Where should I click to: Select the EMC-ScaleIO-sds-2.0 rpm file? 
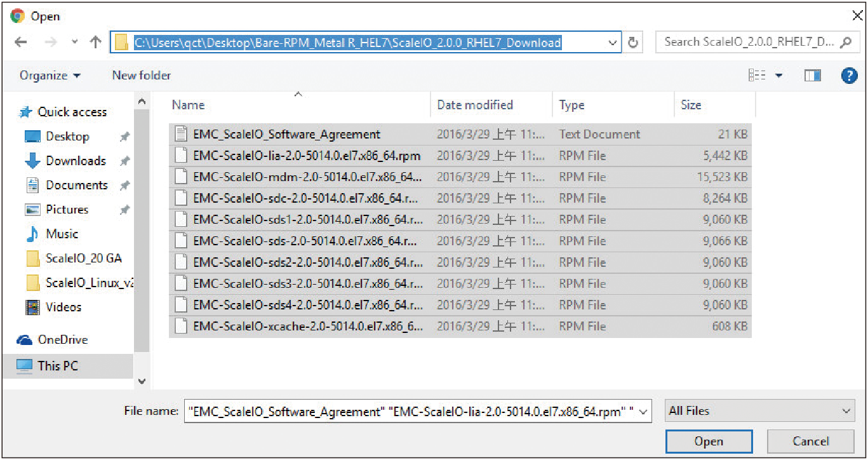(460, 241)
